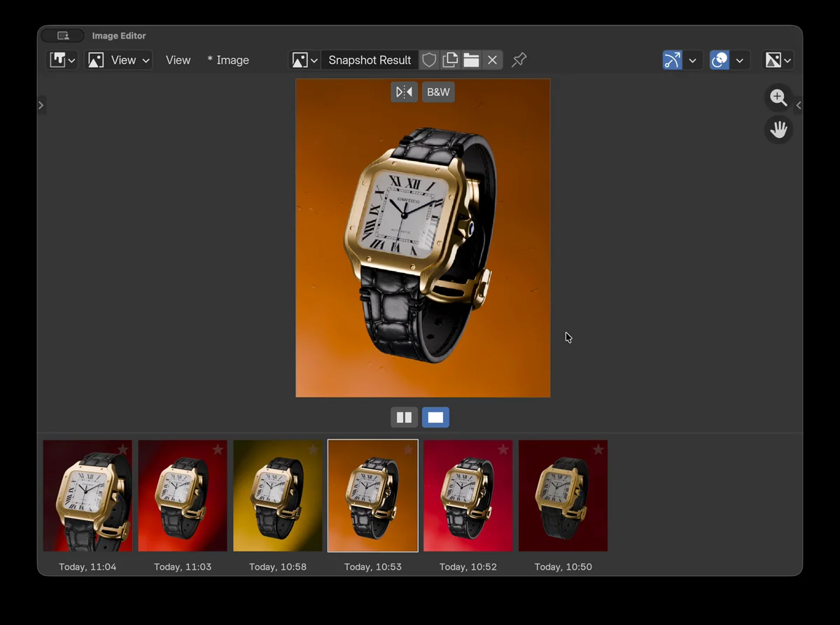Image resolution: width=840 pixels, height=625 pixels.
Task: Star the thumbnail from Today, 11:04
Action: pyautogui.click(x=122, y=450)
